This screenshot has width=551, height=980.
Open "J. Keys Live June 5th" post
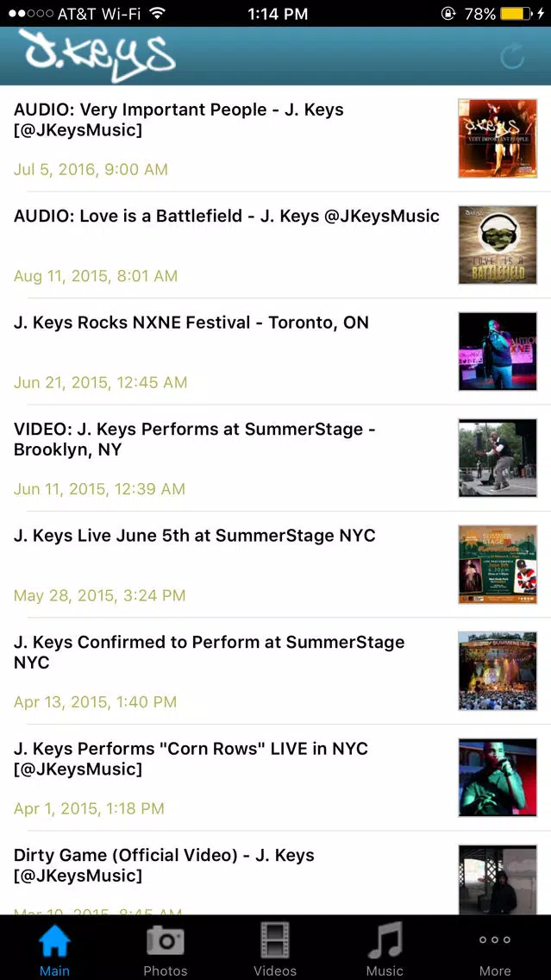[195, 536]
